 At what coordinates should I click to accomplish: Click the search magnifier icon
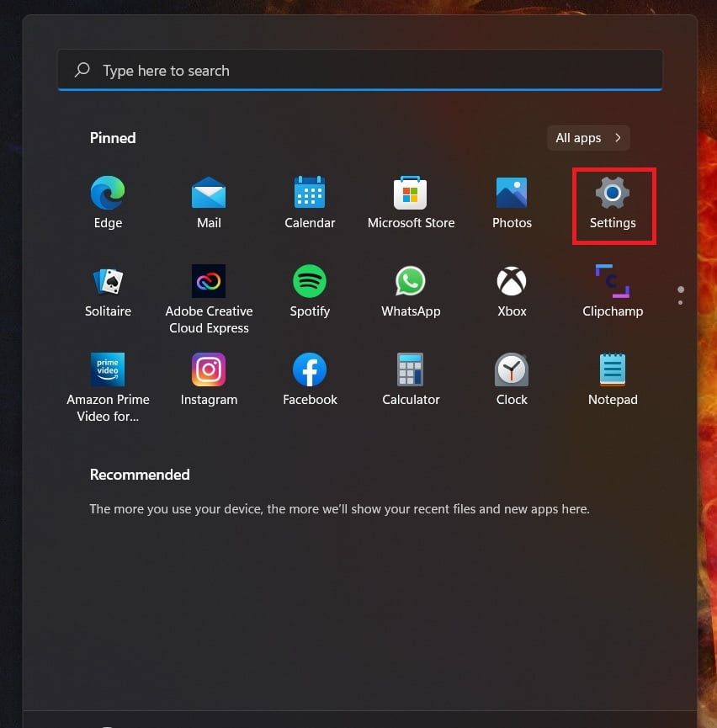point(82,70)
